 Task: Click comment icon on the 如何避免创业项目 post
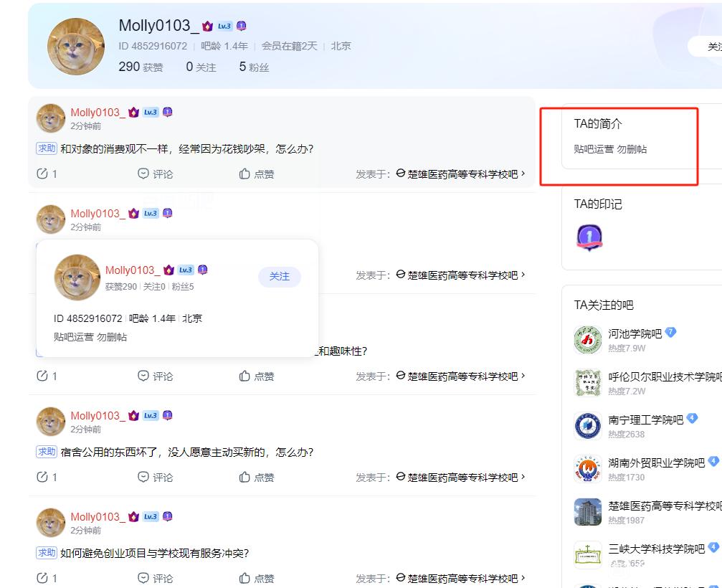(143, 579)
